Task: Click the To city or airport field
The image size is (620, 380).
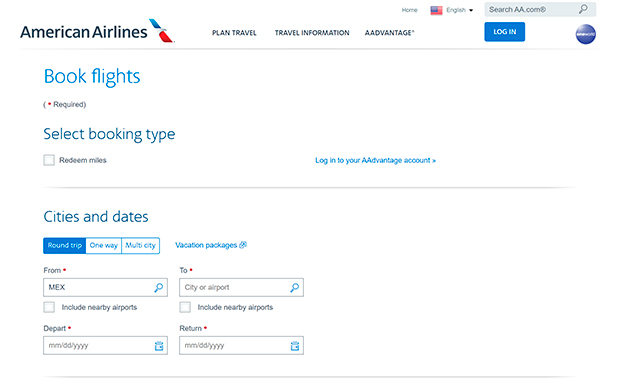Action: point(241,287)
